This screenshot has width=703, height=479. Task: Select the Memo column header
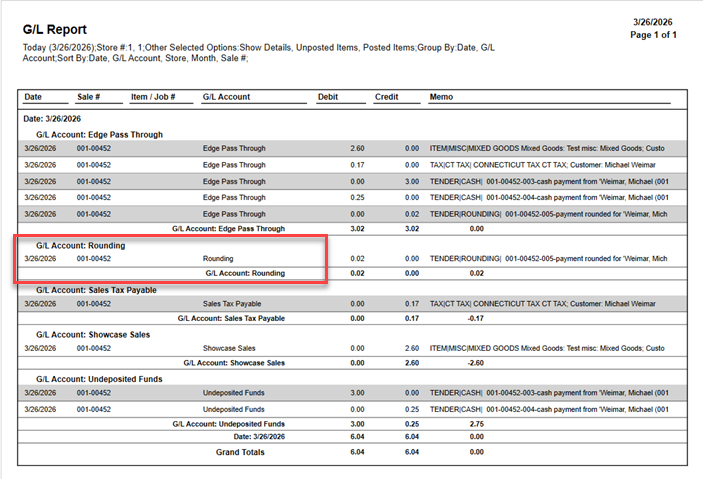click(442, 97)
